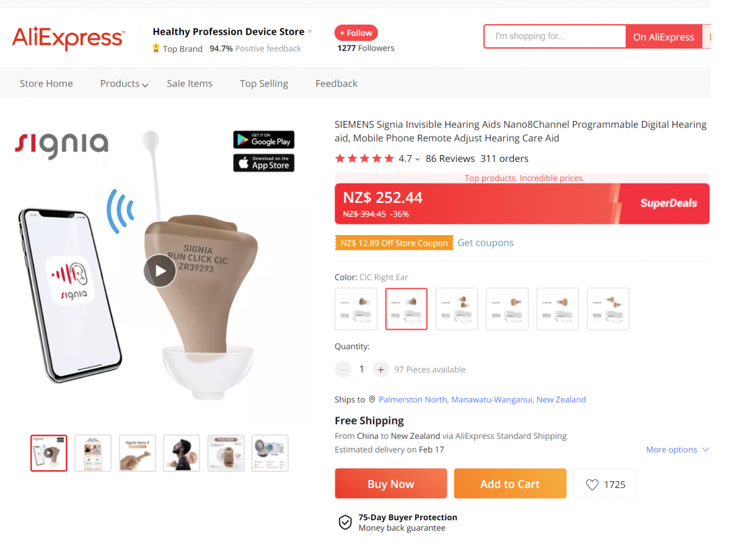Expand the store name dropdown arrow
Viewport: 756px width, 553px height.
click(310, 32)
